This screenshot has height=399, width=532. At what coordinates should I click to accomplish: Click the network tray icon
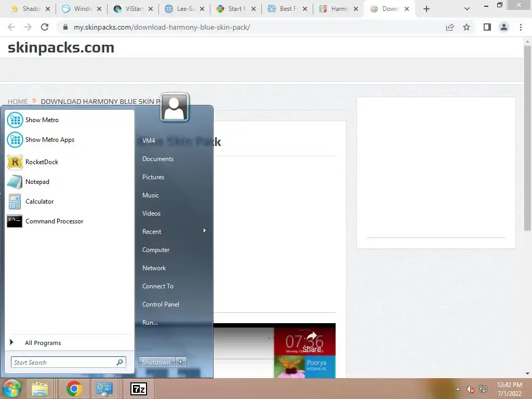point(483,389)
